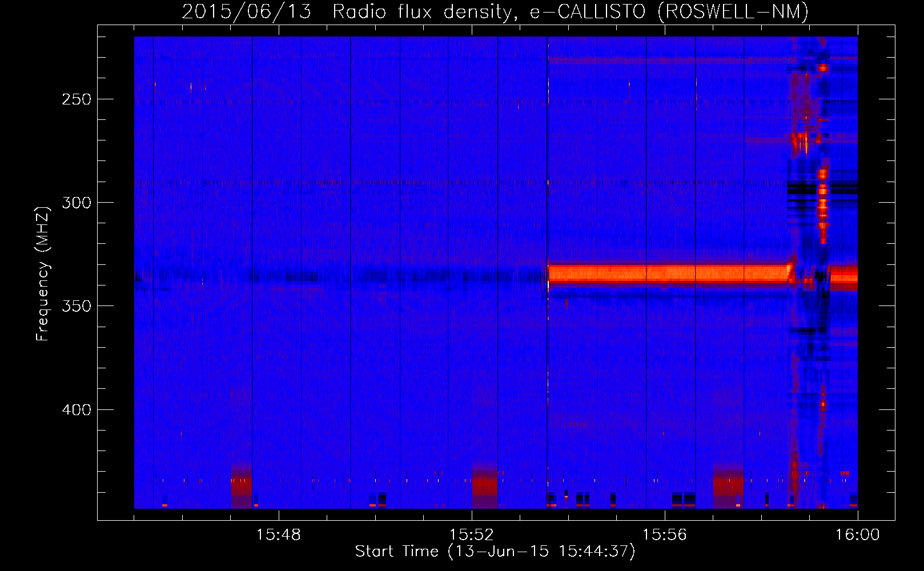Click the 300 frequency tick label
The width and height of the screenshot is (924, 571).
coord(77,203)
